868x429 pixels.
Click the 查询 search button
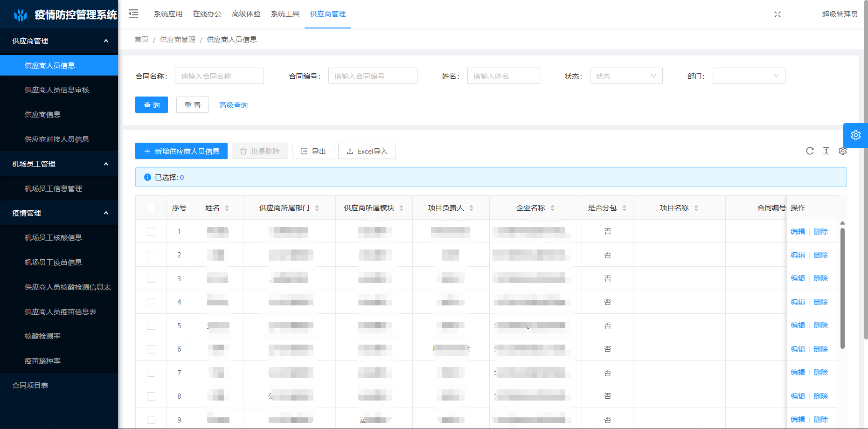point(152,105)
